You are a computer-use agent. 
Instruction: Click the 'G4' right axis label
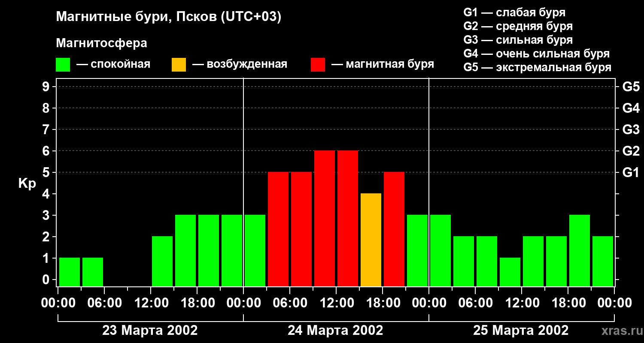(x=631, y=108)
